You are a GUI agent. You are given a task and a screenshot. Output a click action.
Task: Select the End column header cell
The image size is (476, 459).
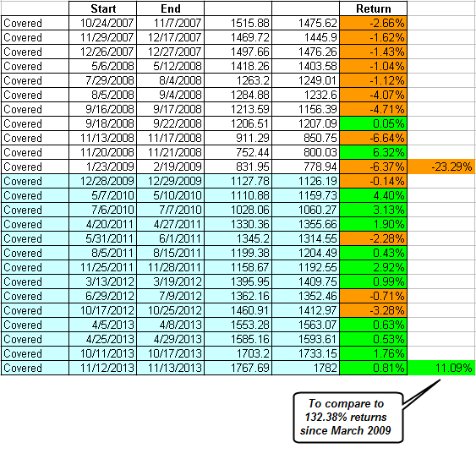click(x=170, y=8)
